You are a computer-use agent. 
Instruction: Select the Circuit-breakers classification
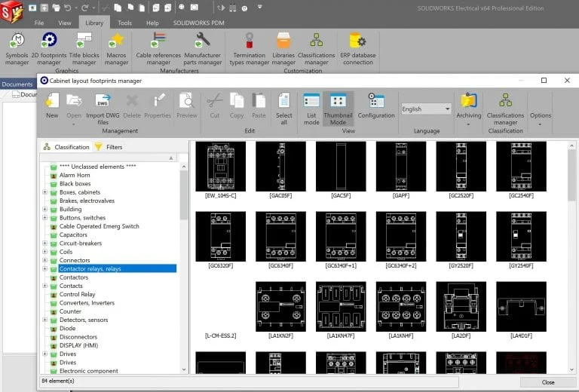pos(78,243)
